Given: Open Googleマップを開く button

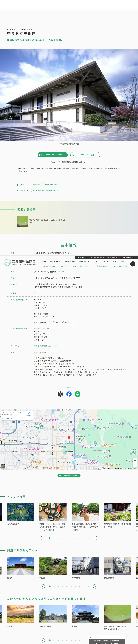Looking at the screenshot, I should click(x=69, y=475).
